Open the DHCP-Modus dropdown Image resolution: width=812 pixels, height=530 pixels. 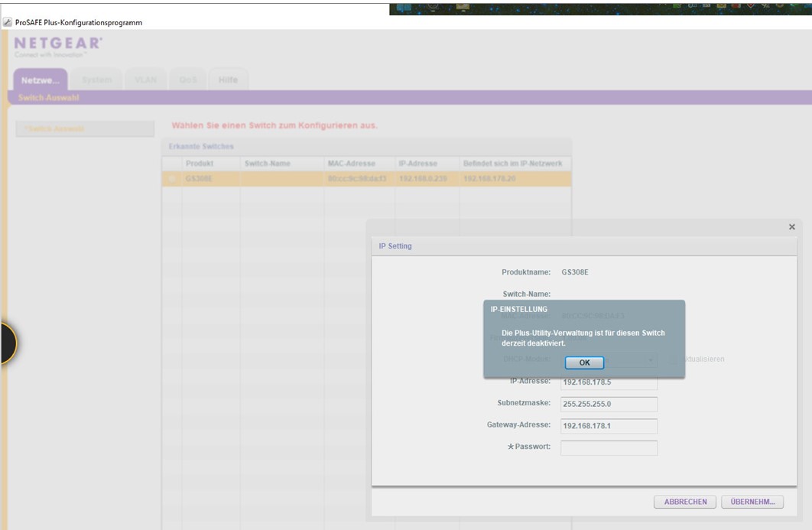[x=651, y=359]
